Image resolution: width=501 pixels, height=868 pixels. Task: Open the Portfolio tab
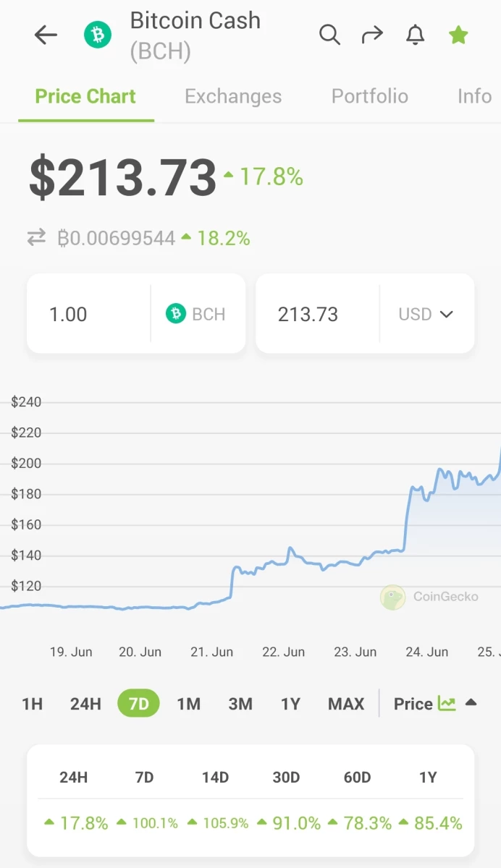pyautogui.click(x=370, y=96)
